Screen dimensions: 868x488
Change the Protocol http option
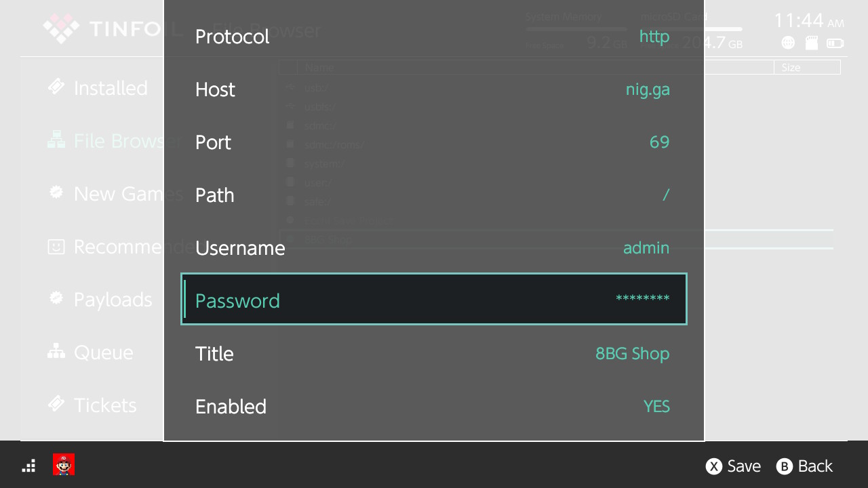[434, 36]
